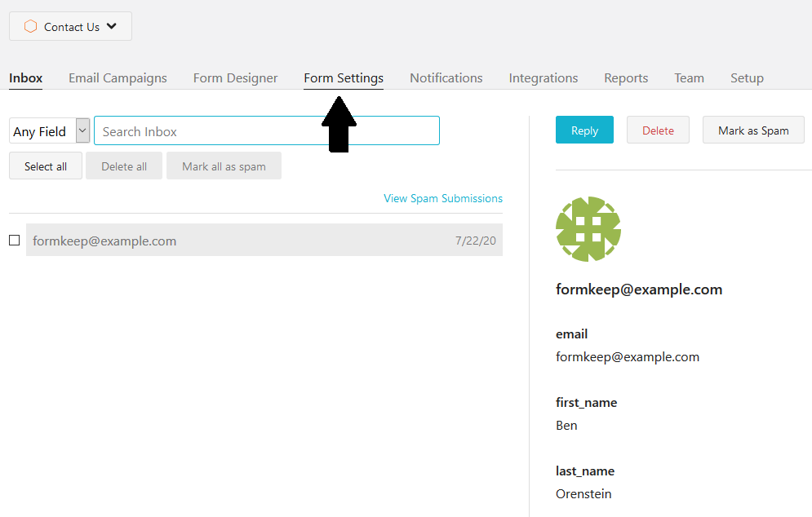Switch to the Notifications tab
812x517 pixels.
coord(446,78)
